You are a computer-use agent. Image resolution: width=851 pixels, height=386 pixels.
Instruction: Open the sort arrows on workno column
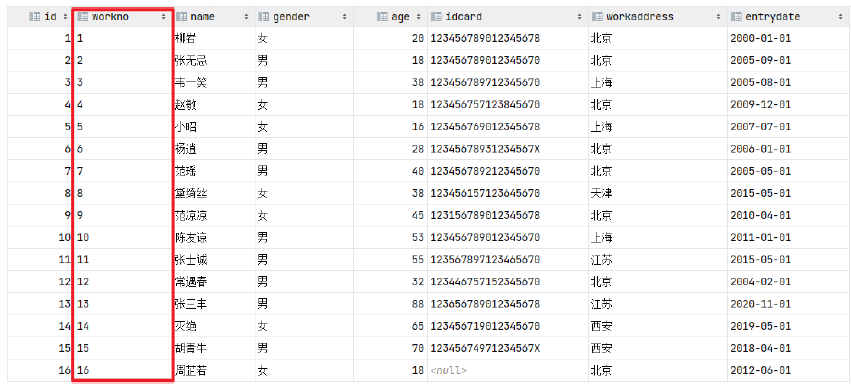pyautogui.click(x=164, y=17)
